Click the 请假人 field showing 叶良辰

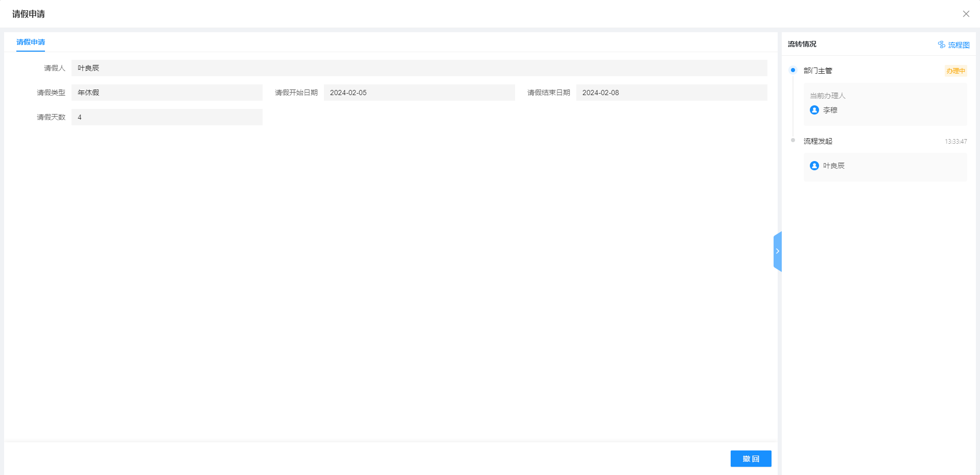coord(419,68)
